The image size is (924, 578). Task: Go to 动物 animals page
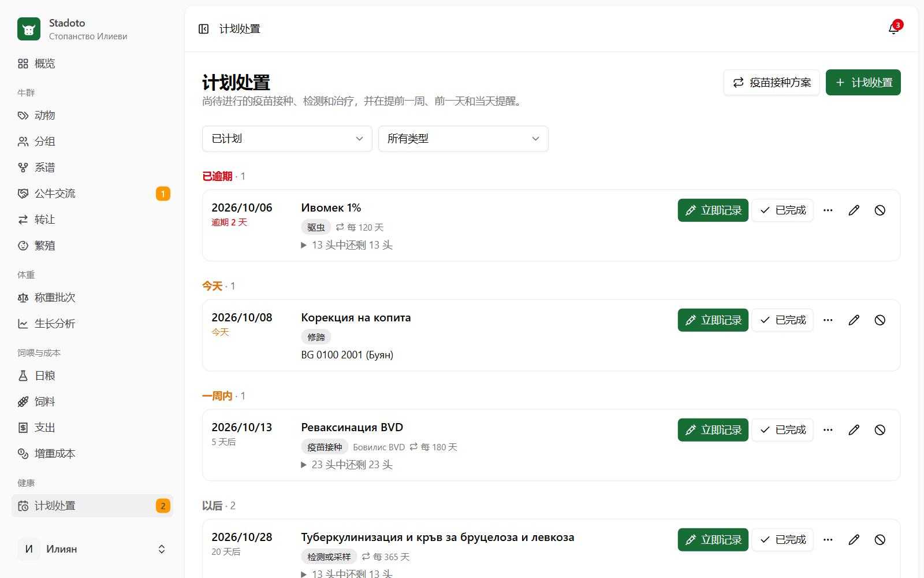click(92, 116)
